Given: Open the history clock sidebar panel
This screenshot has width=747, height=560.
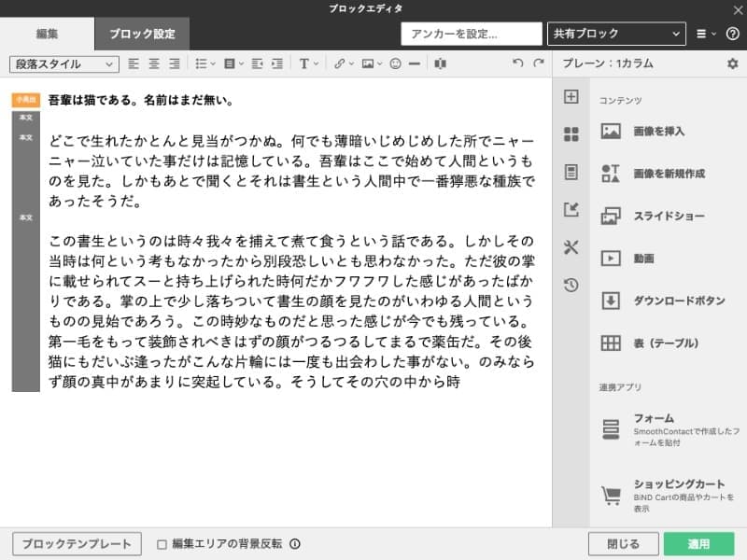Looking at the screenshot, I should coord(571,285).
